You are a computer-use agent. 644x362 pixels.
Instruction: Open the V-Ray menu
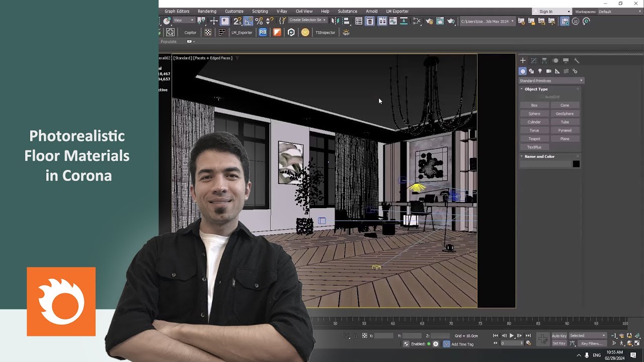click(x=282, y=11)
